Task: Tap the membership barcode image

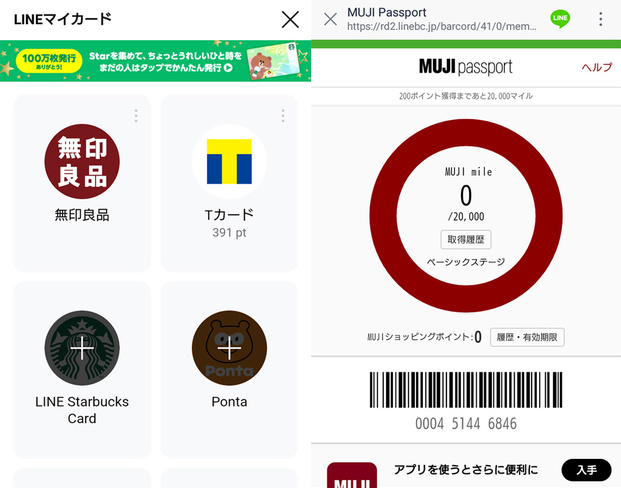Action: click(466, 390)
